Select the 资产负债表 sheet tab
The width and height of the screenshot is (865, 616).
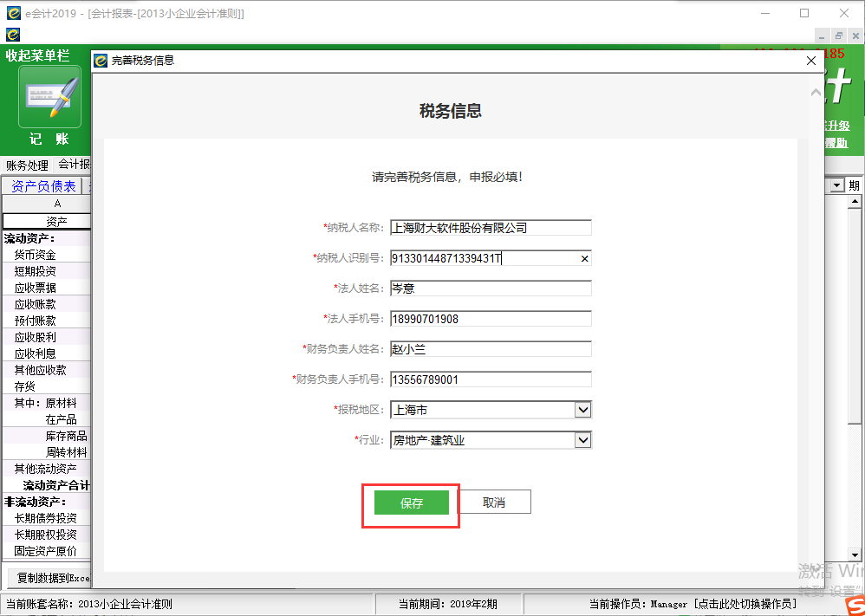tap(43, 186)
